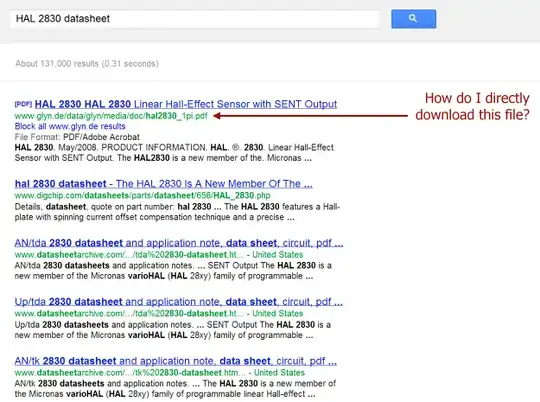Image resolution: width=540 pixels, height=402 pixels.
Task: Open AN/tda 2830 datasheet result link
Action: pos(179,243)
